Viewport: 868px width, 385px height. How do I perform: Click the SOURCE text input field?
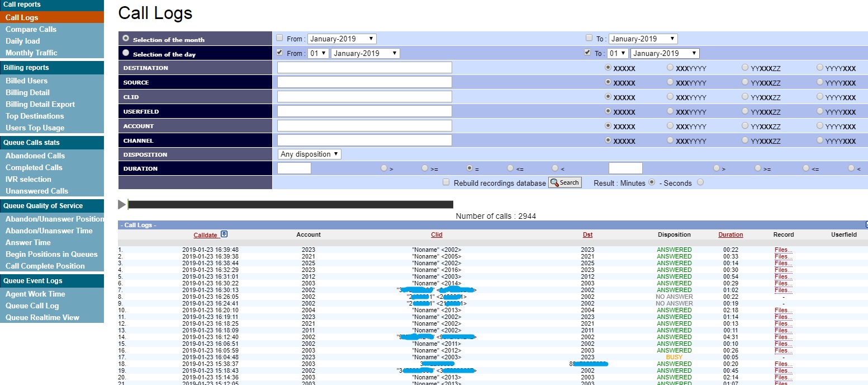click(364, 82)
